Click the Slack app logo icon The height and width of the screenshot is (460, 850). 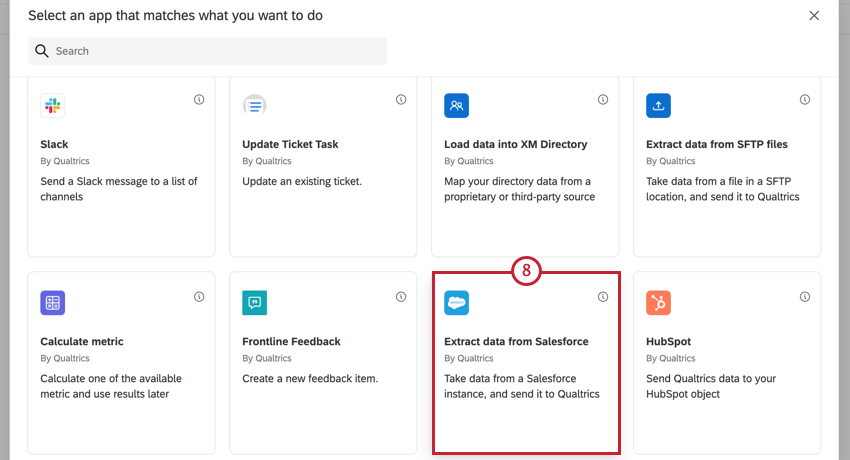point(53,106)
